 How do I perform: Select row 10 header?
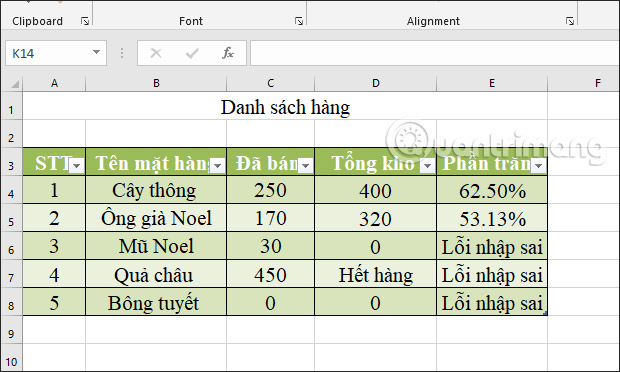coord(11,358)
